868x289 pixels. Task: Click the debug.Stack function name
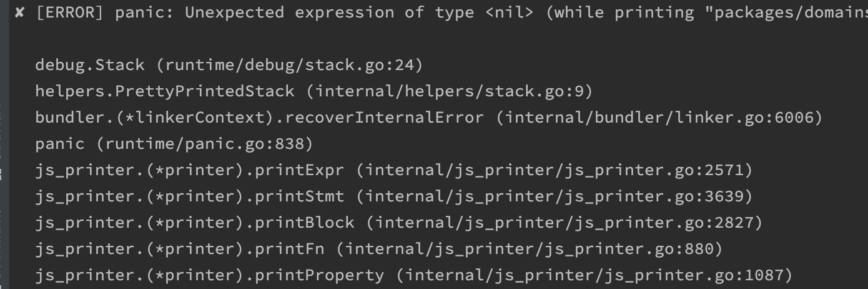90,65
